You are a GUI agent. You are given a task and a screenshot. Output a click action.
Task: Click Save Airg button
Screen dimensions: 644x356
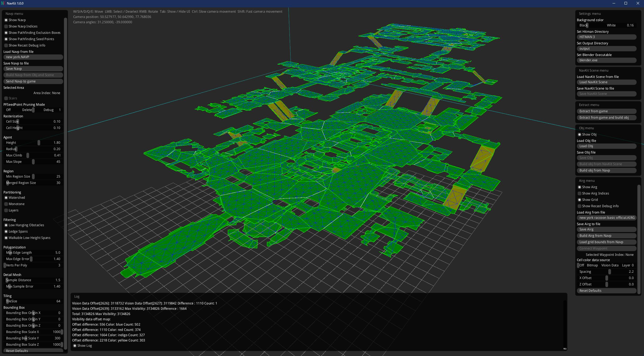coord(606,229)
